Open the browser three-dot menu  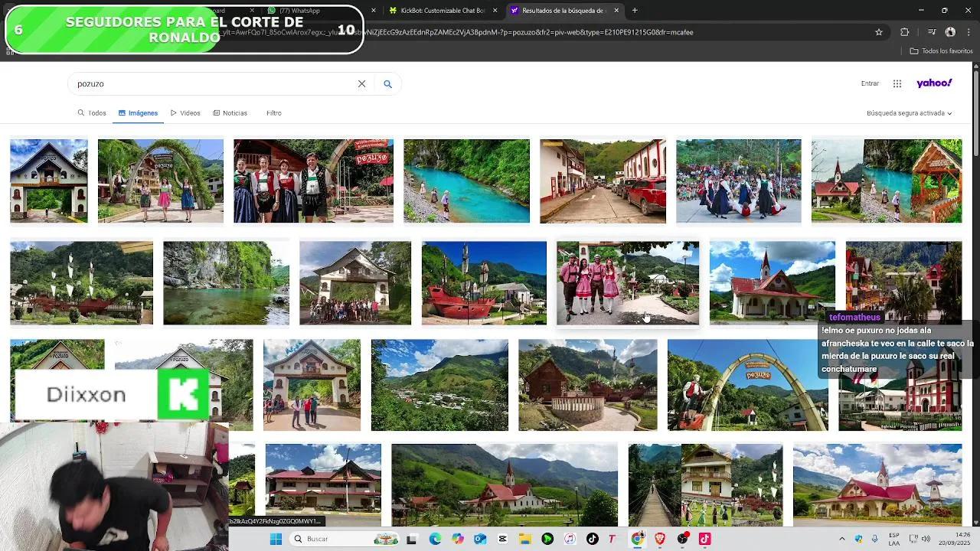coord(969,32)
